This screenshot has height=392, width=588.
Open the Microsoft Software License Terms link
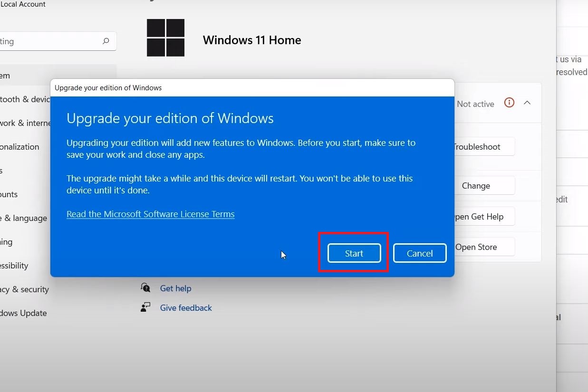coord(150,214)
